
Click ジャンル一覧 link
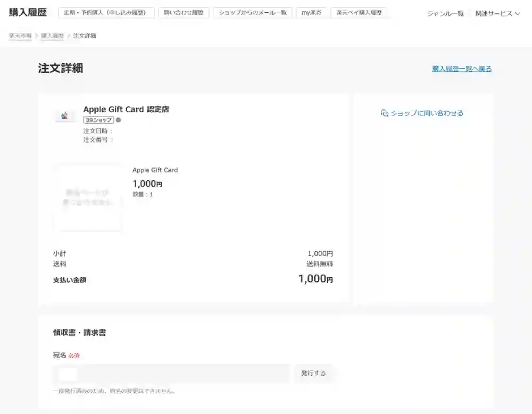click(x=445, y=14)
